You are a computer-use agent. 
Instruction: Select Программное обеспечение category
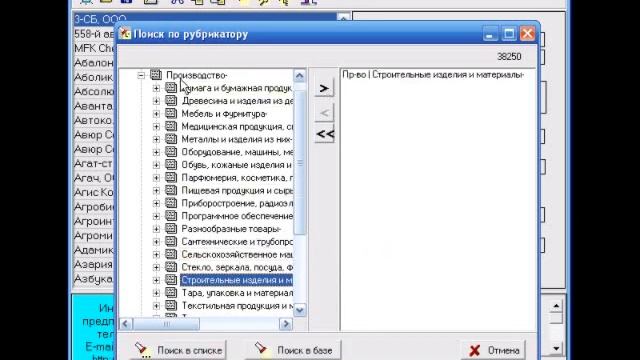[237, 216]
